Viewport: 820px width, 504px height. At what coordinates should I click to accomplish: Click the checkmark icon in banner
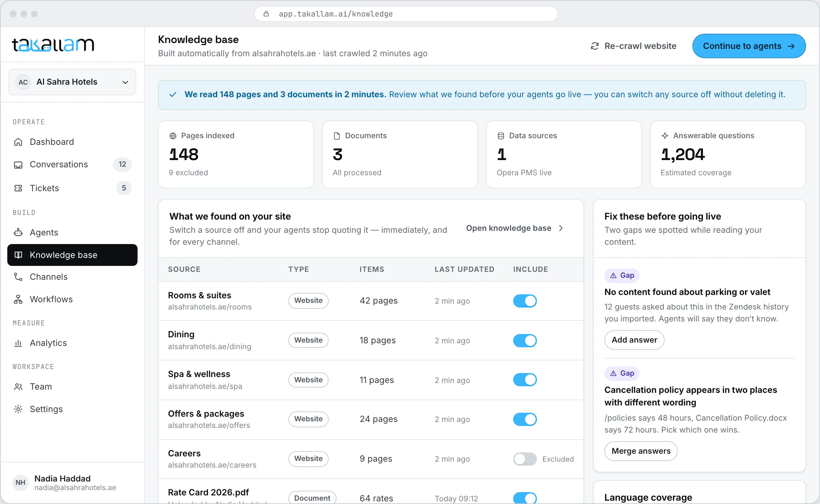coord(173,95)
